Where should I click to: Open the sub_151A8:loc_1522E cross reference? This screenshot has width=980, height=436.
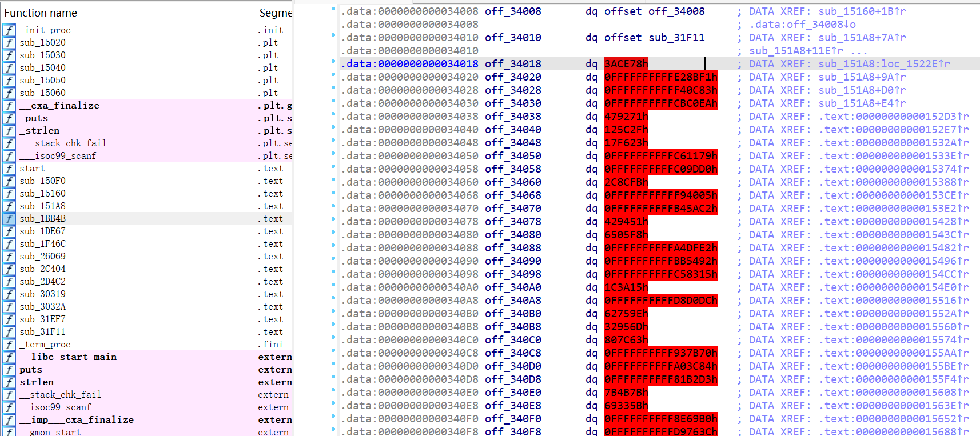tap(883, 64)
